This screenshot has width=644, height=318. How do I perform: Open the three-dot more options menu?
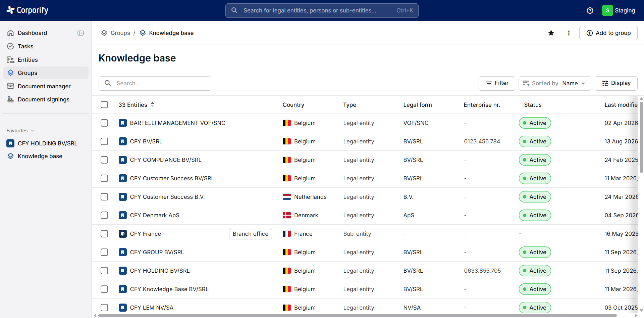[569, 33]
